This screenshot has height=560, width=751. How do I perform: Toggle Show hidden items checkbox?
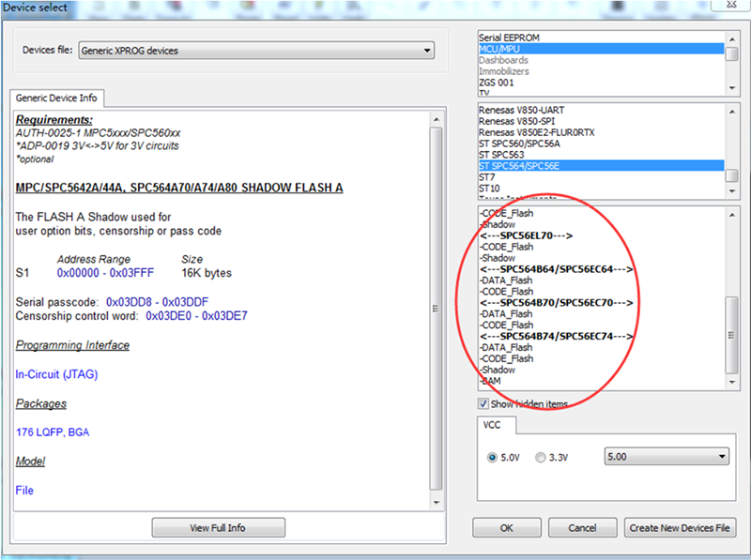[483, 403]
